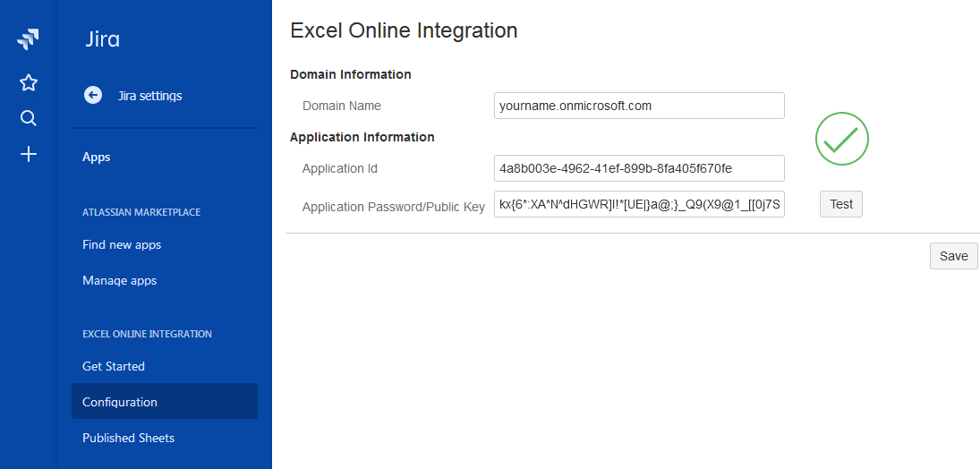Click the plus create icon
The height and width of the screenshot is (469, 980).
(x=29, y=155)
